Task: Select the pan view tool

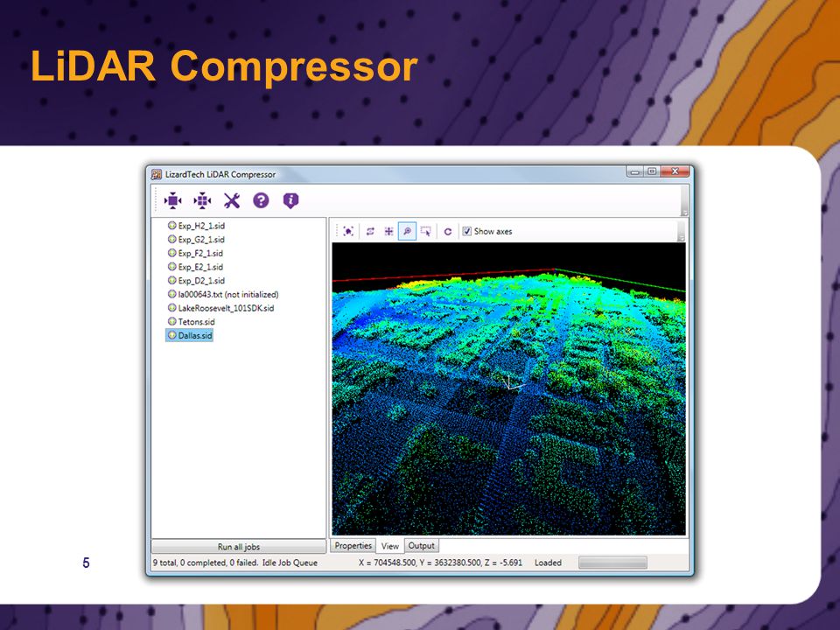Action: tap(388, 231)
